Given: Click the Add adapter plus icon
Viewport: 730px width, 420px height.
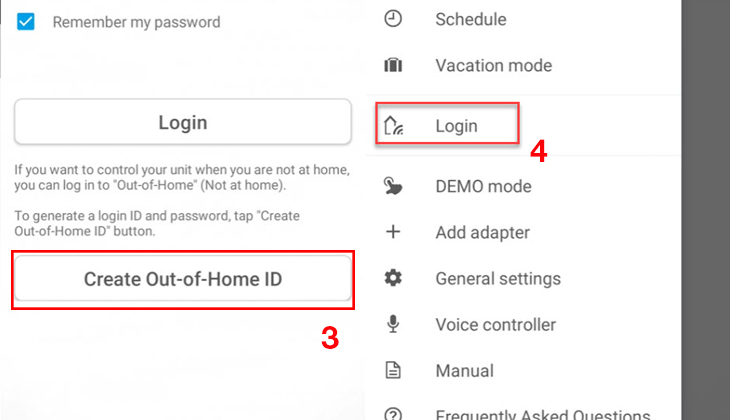Looking at the screenshot, I should [x=393, y=232].
